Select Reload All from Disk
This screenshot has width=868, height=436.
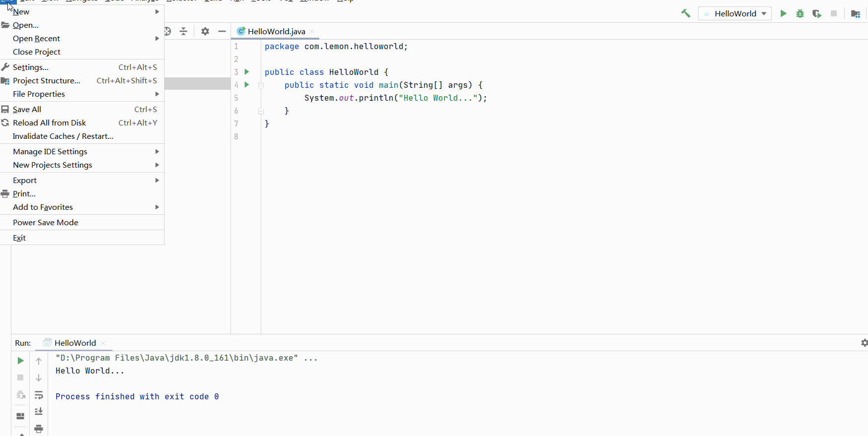tap(82, 123)
